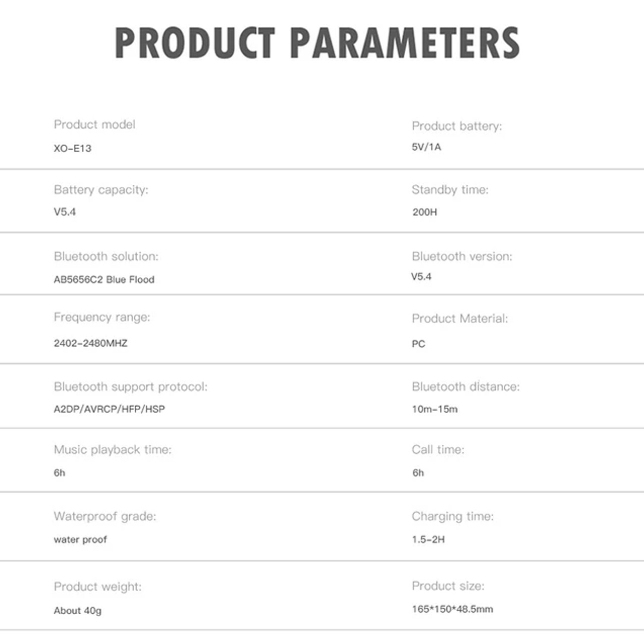The width and height of the screenshot is (644, 644).
Task: Click the AB5656C2 Blue Flood text
Action: pyautogui.click(x=104, y=279)
